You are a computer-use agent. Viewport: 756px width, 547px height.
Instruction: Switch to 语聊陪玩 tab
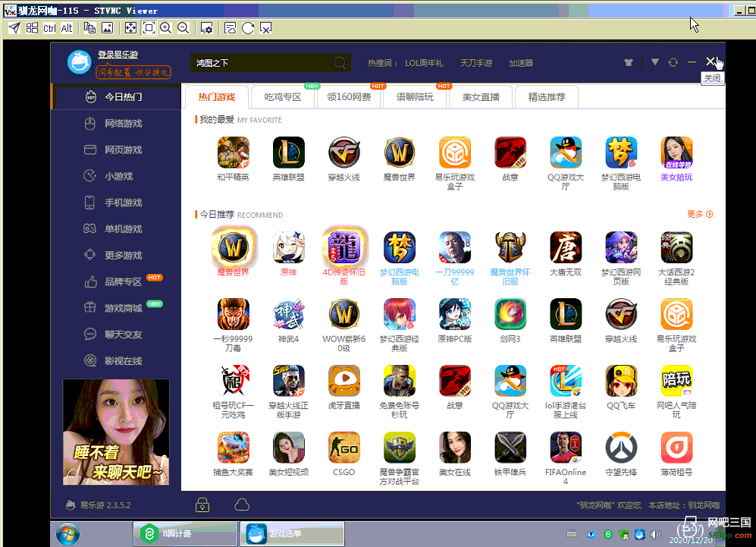pos(415,97)
